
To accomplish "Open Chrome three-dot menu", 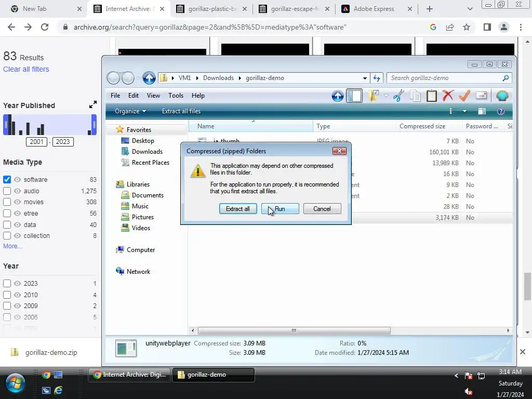I will pos(521,27).
